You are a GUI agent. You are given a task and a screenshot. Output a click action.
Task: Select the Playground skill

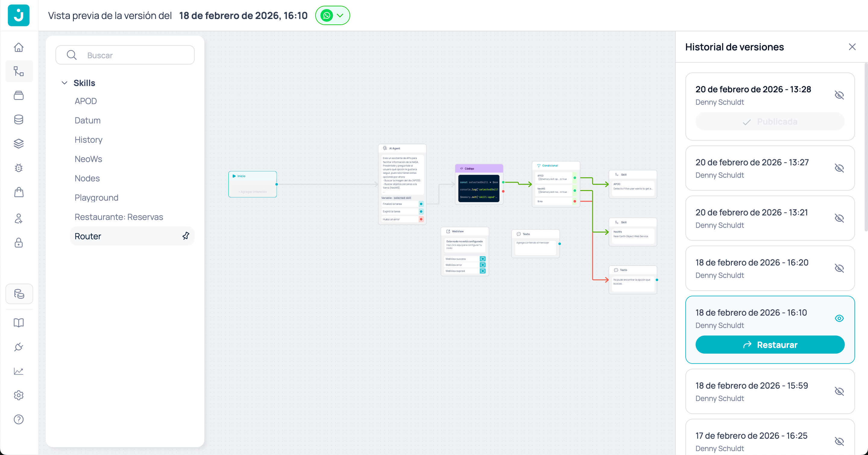click(x=96, y=197)
